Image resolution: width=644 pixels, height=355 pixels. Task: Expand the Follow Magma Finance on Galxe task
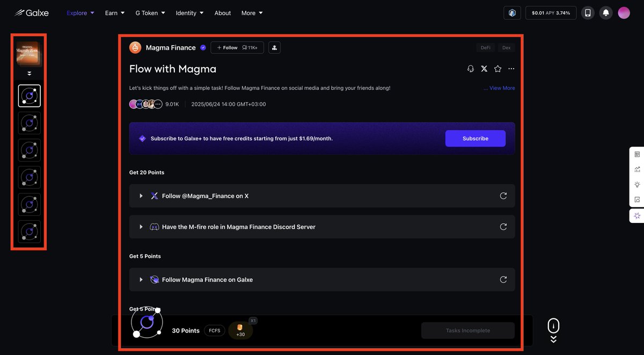tap(141, 280)
